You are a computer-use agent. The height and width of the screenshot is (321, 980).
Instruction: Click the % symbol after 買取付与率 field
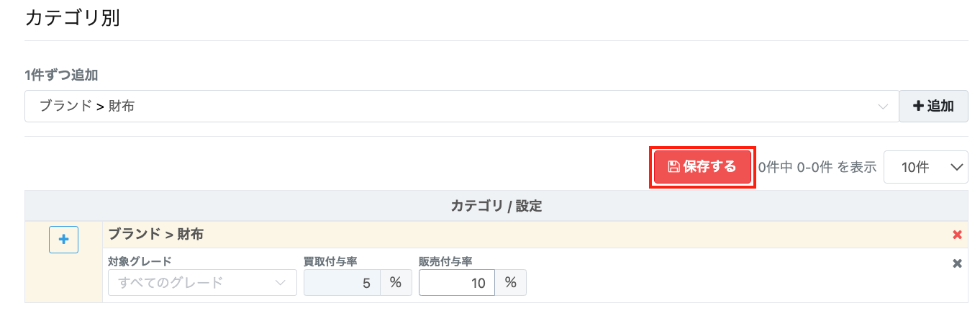click(x=396, y=282)
